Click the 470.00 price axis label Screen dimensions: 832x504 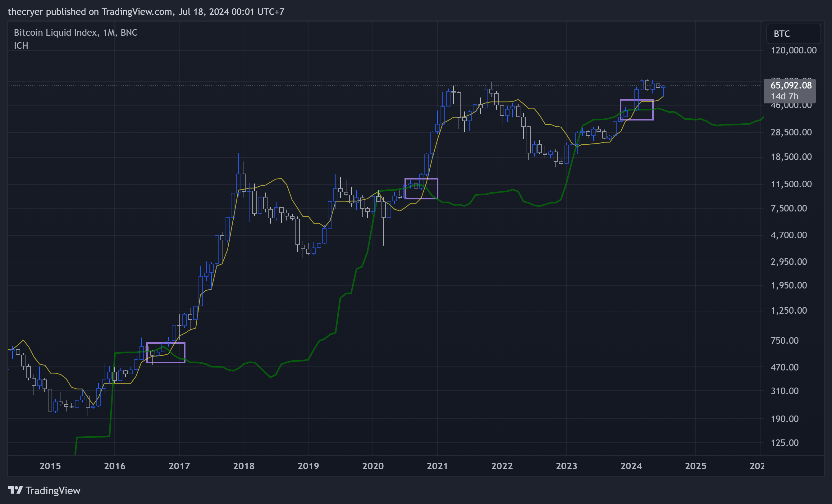pos(785,367)
